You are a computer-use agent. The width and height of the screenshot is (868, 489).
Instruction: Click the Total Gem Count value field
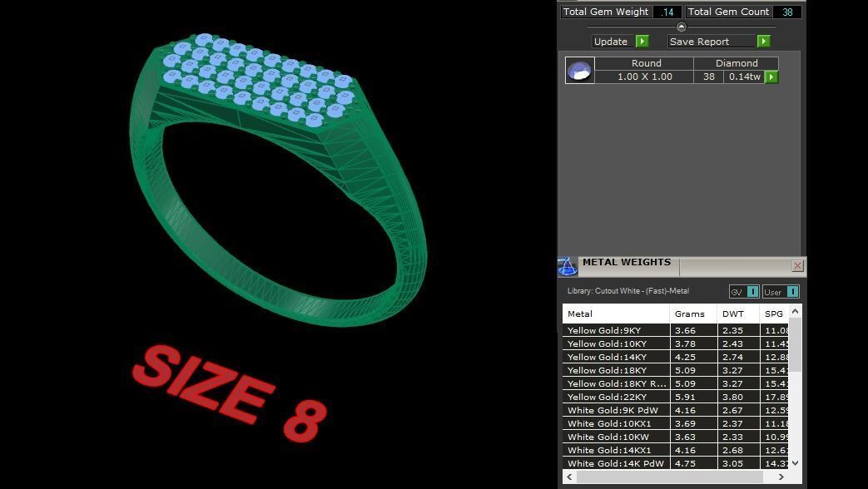[x=787, y=12]
